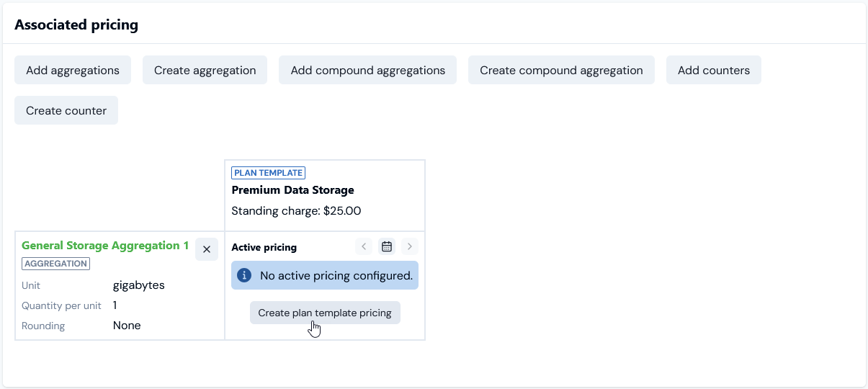Choose Add counters
The image size is (868, 389).
point(713,71)
